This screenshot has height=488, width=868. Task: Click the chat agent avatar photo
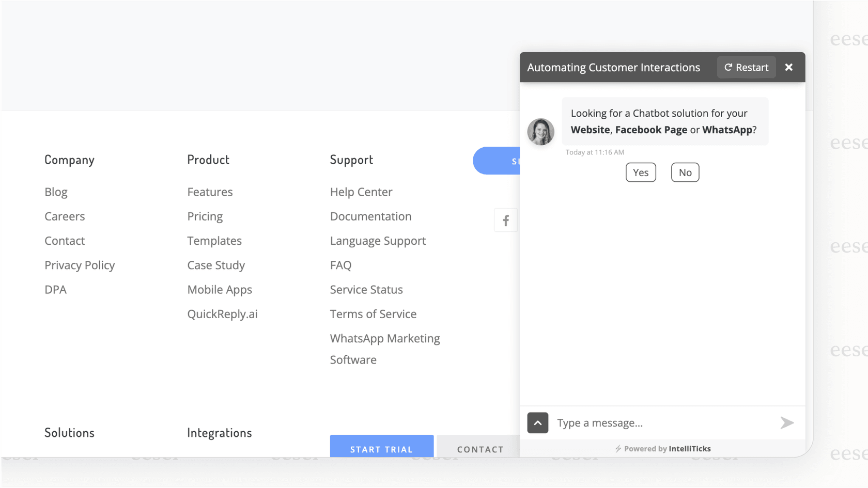pyautogui.click(x=540, y=132)
